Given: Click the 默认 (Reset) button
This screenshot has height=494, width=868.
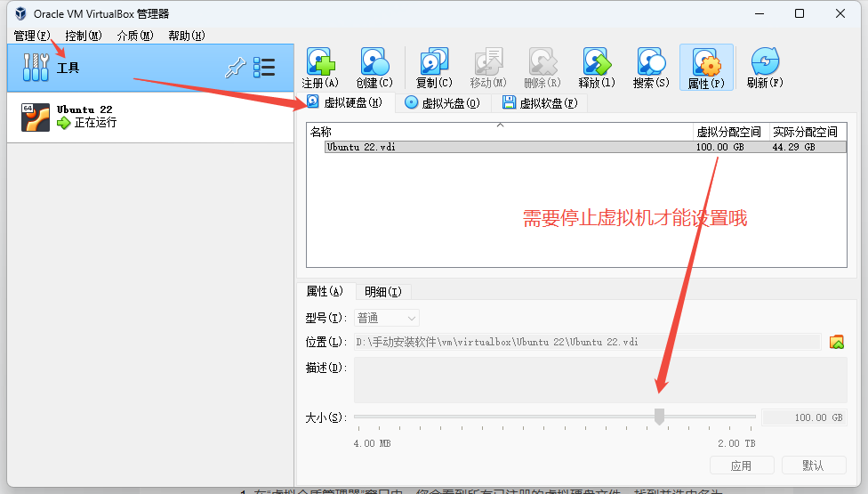Looking at the screenshot, I should click(813, 466).
